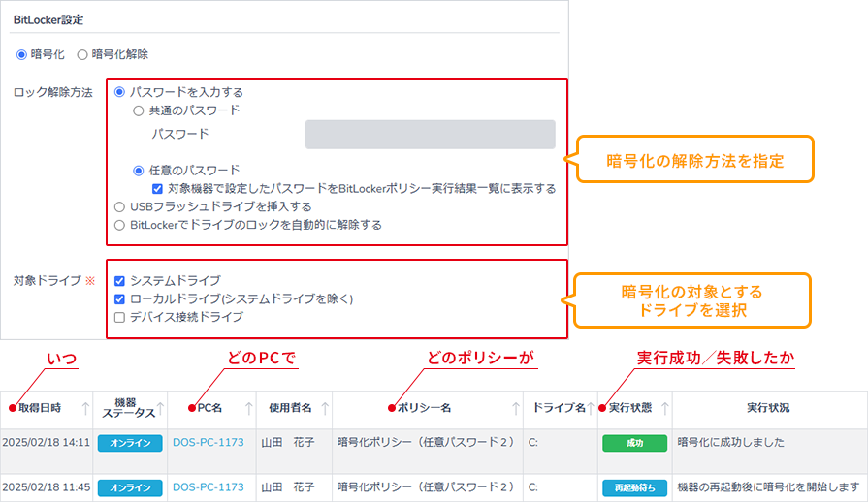Click the grey パスワード input field
868x502 pixels.
point(431,135)
